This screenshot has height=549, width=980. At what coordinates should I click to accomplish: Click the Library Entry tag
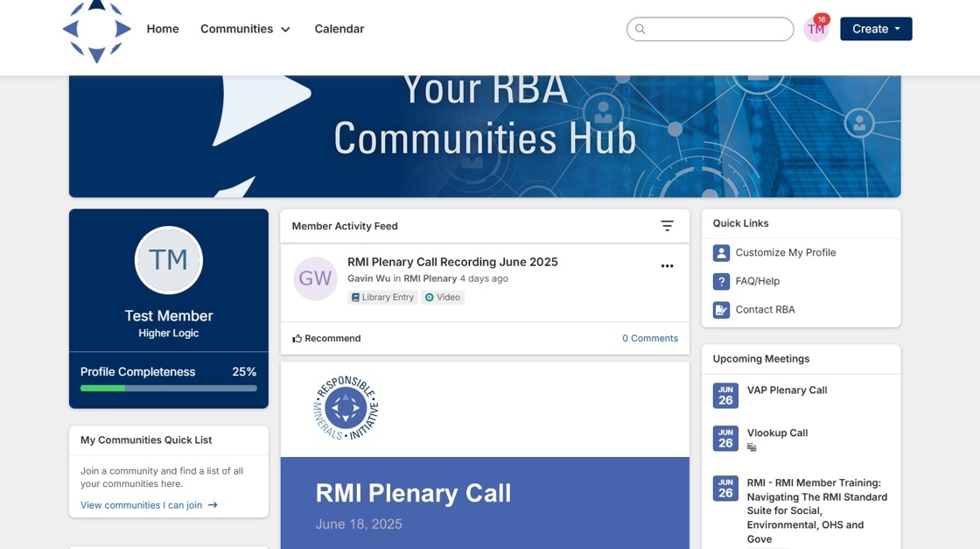tap(382, 297)
